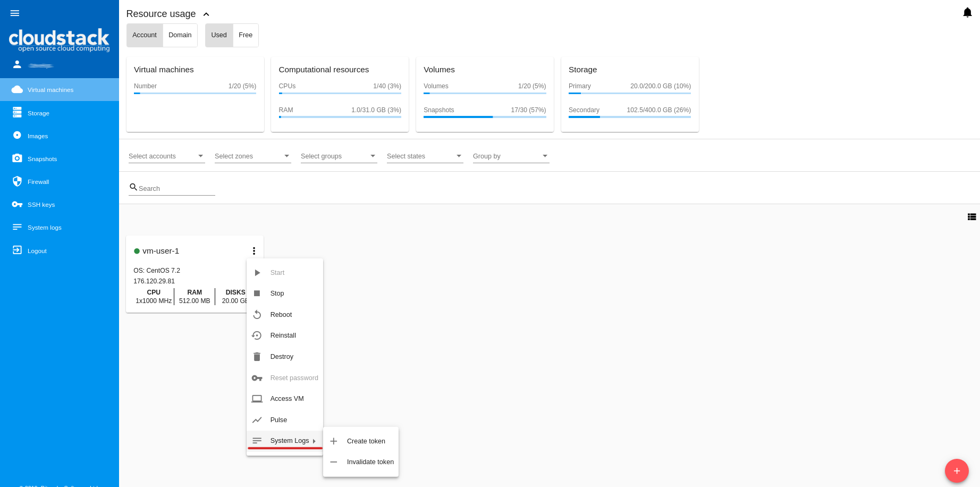Image resolution: width=980 pixels, height=487 pixels.
Task: Switch to list view icon
Action: pyautogui.click(x=971, y=217)
